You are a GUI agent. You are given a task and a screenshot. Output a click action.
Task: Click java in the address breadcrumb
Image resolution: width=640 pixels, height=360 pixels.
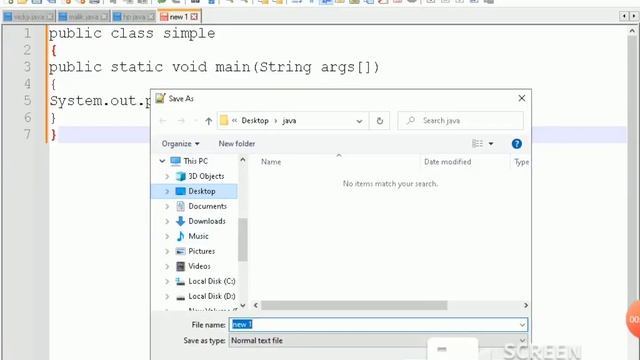point(289,121)
